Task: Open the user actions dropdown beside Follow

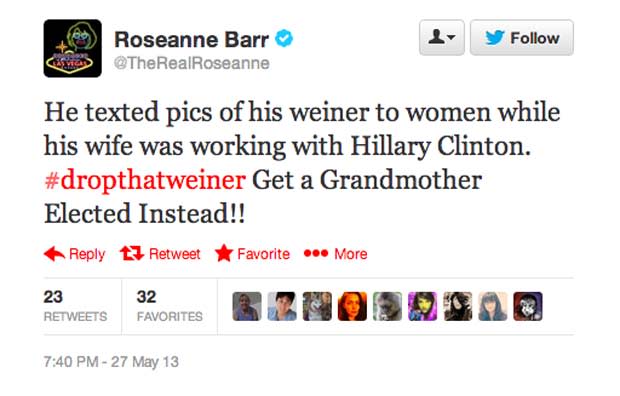Action: pos(442,38)
